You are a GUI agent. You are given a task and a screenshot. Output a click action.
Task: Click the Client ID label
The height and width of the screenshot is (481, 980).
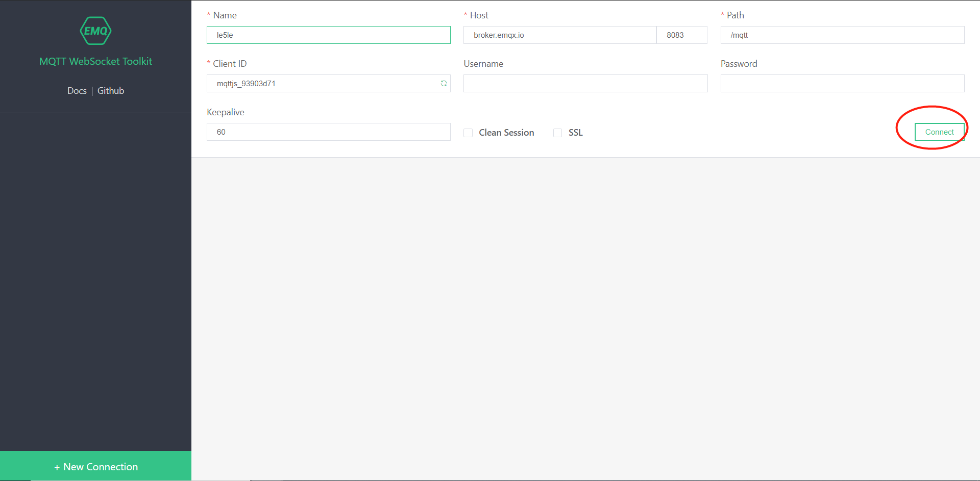[x=230, y=64]
